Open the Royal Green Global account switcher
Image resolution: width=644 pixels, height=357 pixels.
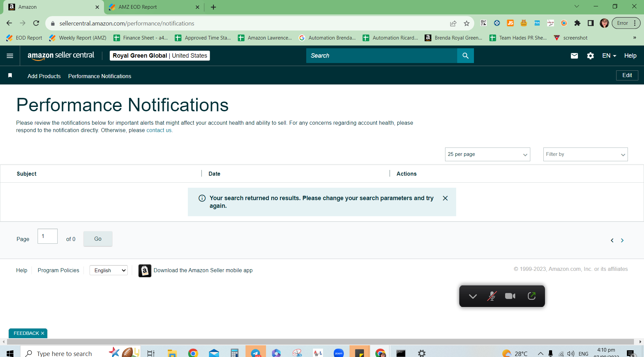point(160,56)
